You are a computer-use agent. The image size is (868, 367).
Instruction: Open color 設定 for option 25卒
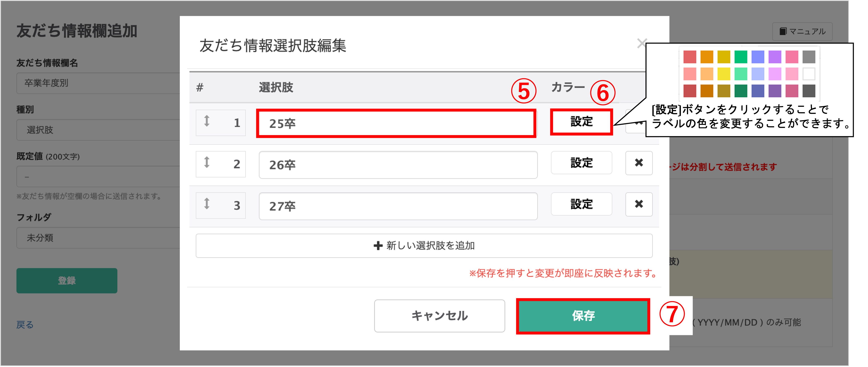(581, 122)
